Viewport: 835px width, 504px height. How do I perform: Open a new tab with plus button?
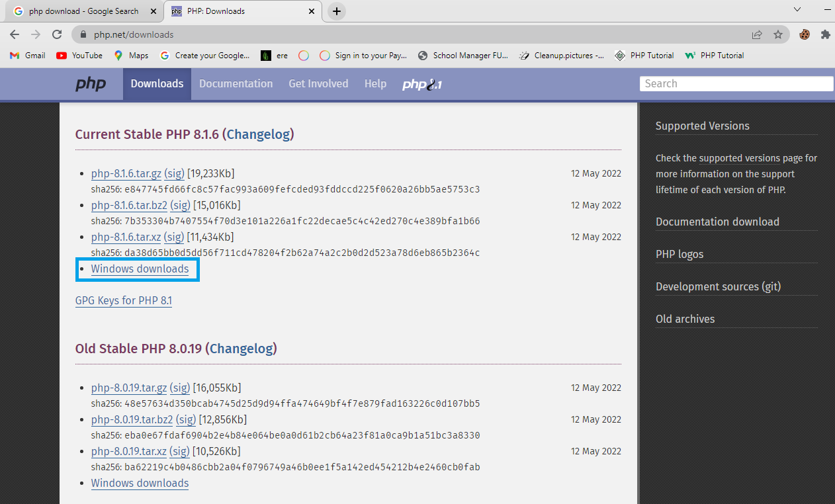(337, 11)
